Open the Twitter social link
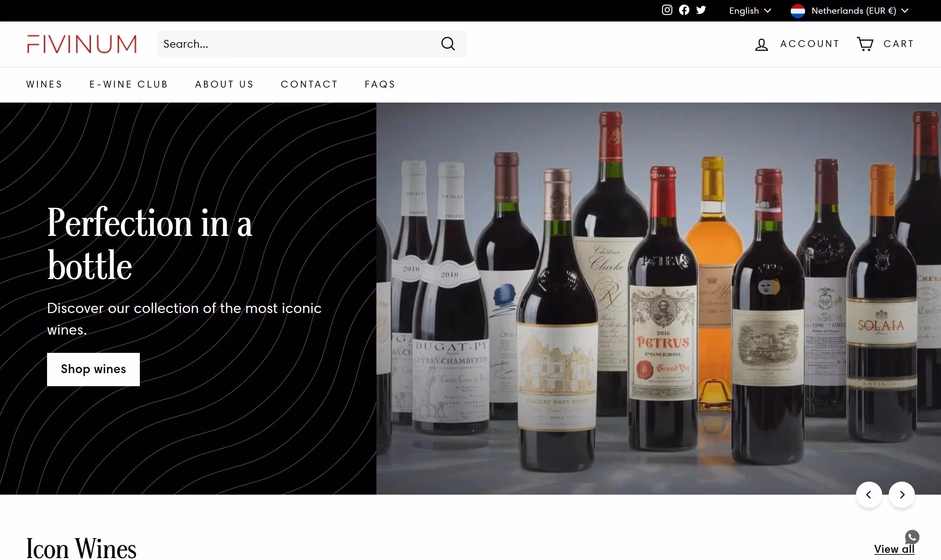The width and height of the screenshot is (941, 560). [x=701, y=10]
